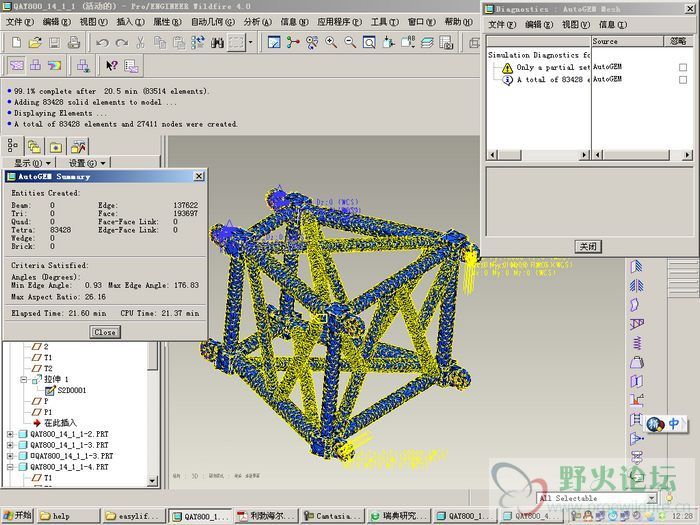
Task: Click the New file icon
Action: [x=16, y=43]
